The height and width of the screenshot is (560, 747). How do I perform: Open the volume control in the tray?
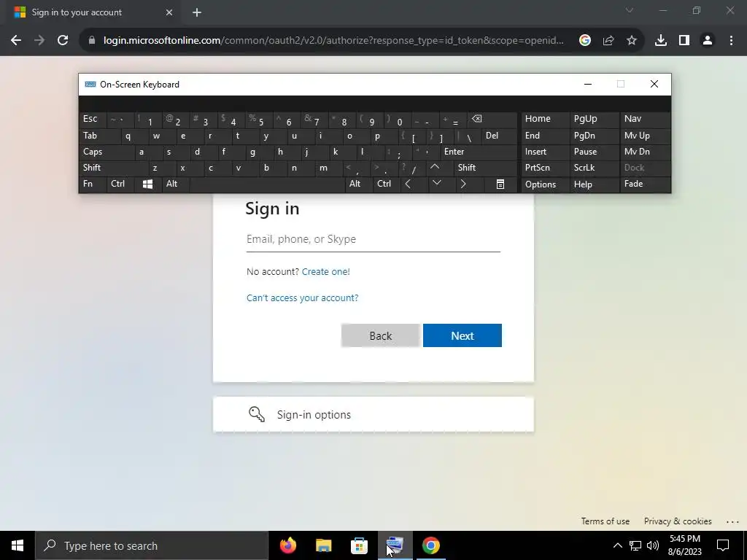[653, 545]
